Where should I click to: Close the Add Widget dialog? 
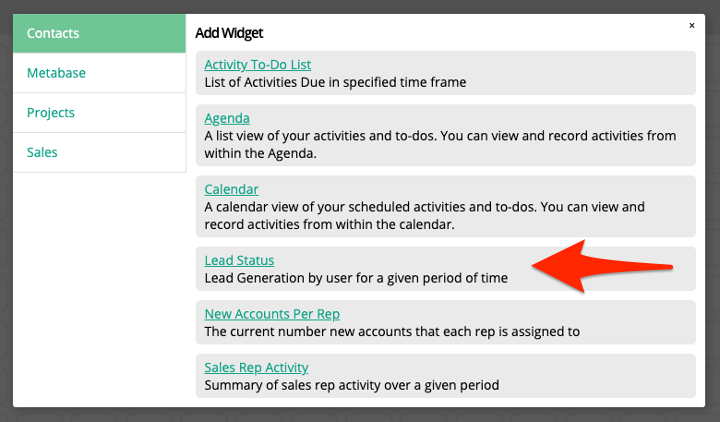691,26
